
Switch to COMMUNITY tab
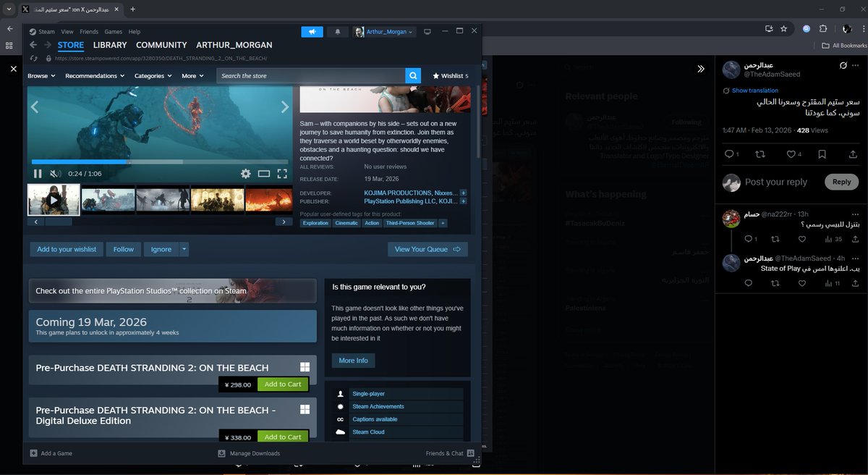click(x=161, y=45)
